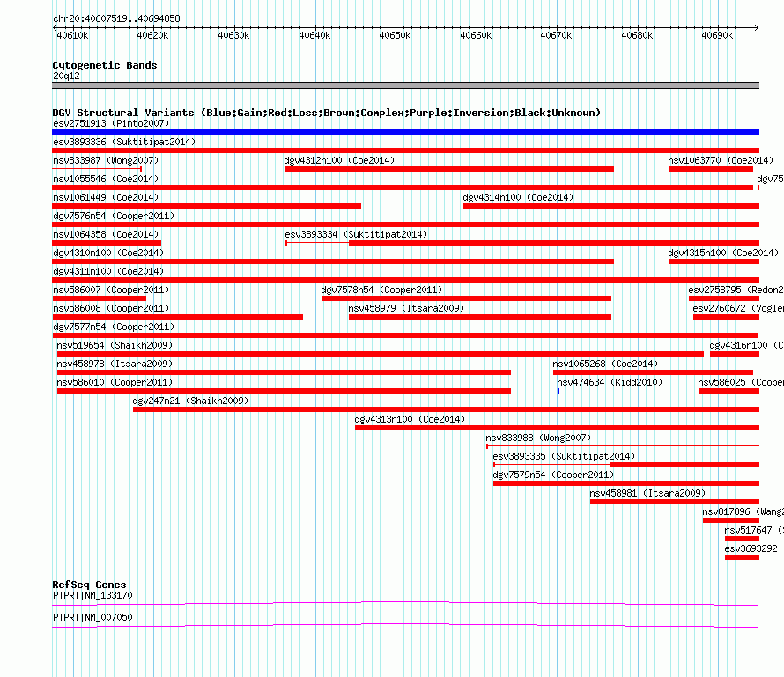Open nsv458981 (Itsara2009) variant label

647,493
